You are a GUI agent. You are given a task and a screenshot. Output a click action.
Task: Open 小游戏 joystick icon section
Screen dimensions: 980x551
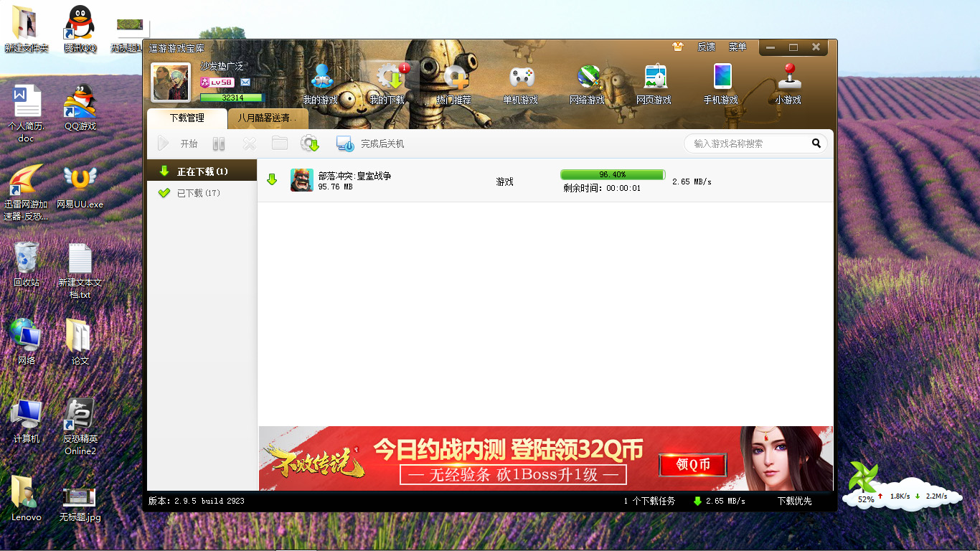coord(788,85)
